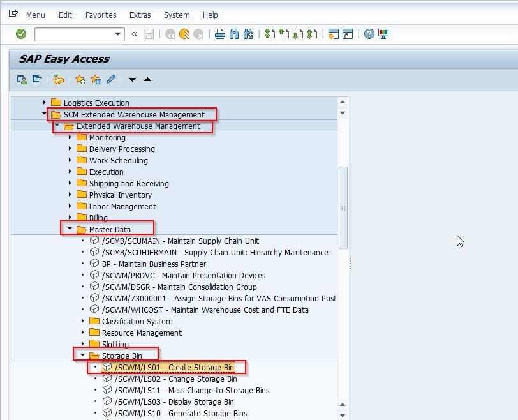Collapse the Storage Bin folder
Viewport: 518px width, 420px height.
pyautogui.click(x=82, y=356)
